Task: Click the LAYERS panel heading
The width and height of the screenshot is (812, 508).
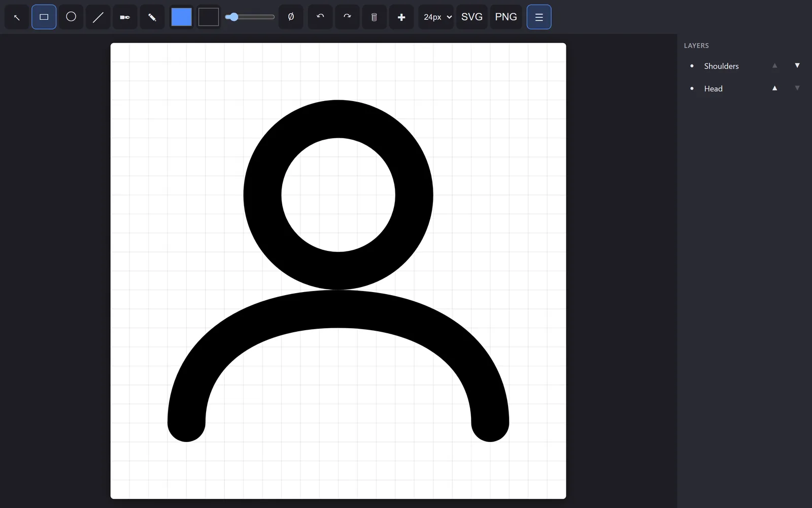Action: pos(696,46)
